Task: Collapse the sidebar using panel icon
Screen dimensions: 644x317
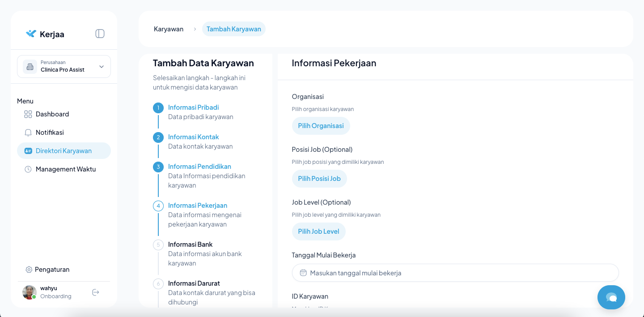Action: tap(100, 34)
